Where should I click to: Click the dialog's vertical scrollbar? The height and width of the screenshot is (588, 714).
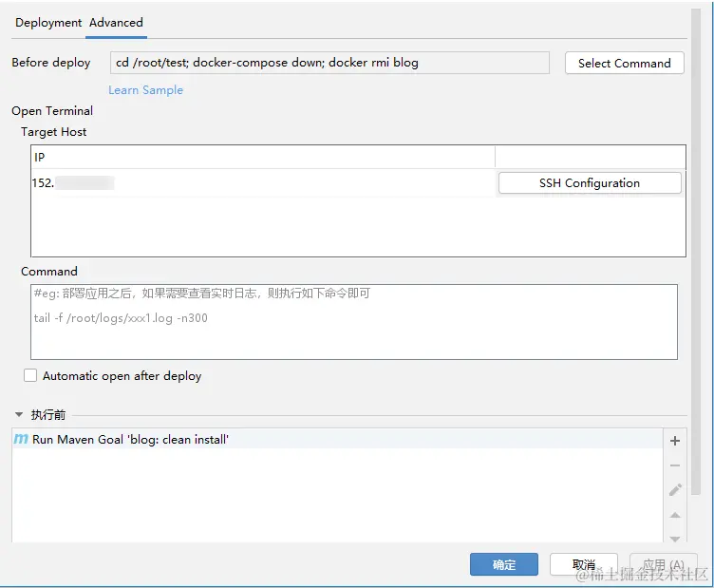pos(695,251)
